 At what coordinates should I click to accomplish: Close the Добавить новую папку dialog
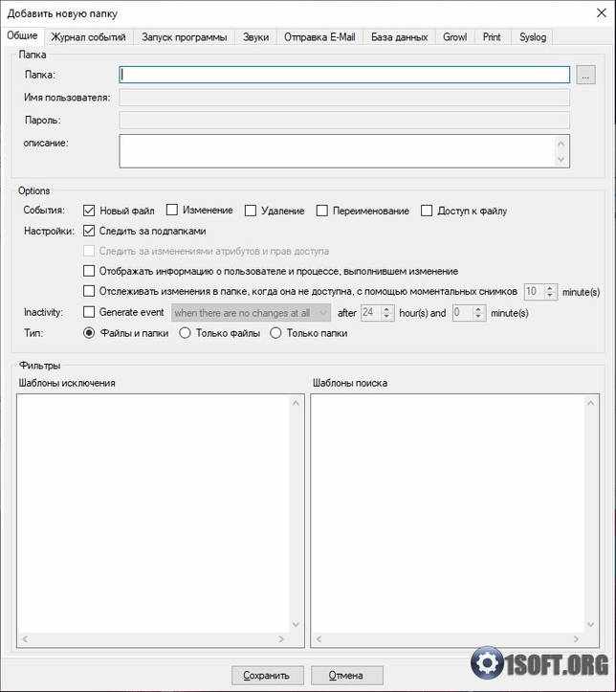click(x=602, y=13)
